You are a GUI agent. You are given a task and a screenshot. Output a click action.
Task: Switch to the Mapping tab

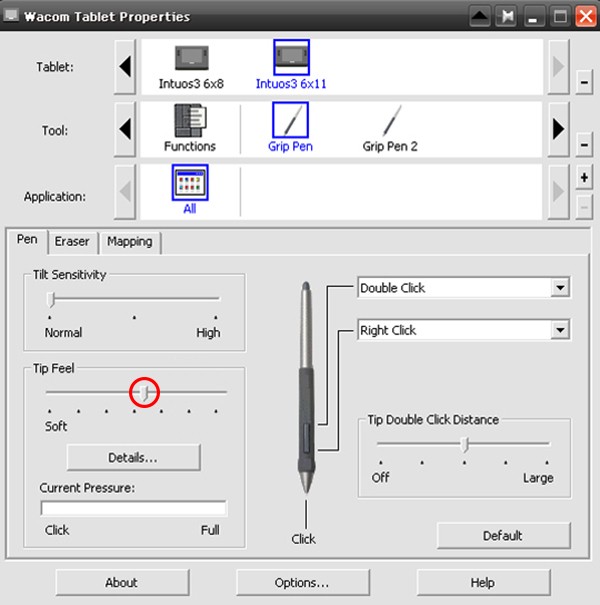click(130, 242)
